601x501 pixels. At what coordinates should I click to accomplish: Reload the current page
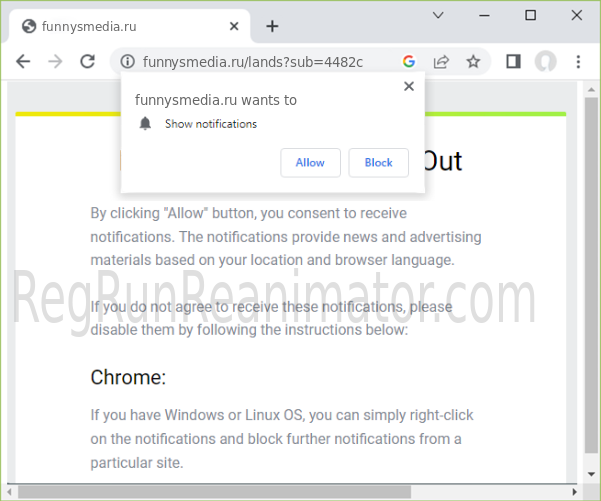pos(87,61)
